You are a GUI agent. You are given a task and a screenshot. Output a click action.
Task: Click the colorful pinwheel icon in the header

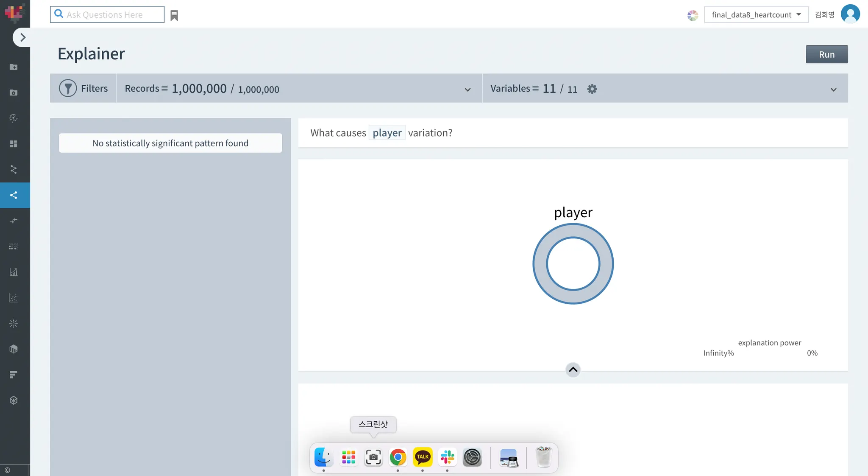click(693, 16)
